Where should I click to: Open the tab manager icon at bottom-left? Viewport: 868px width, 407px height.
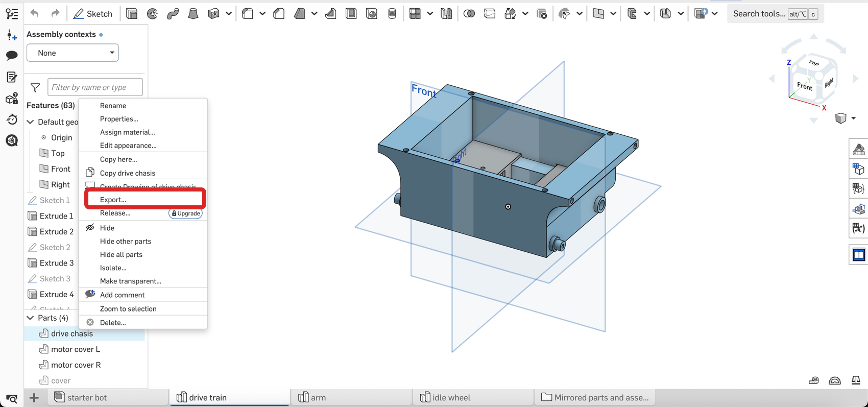[x=12, y=398]
